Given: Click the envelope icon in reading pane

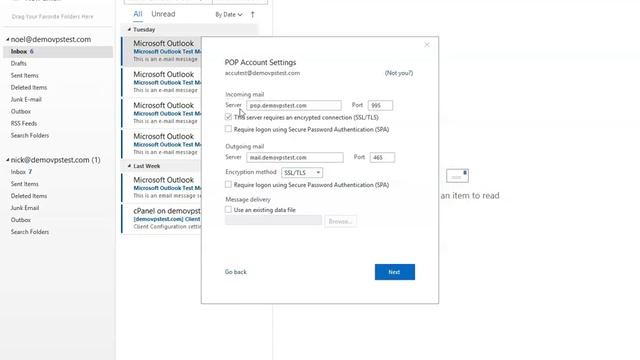Looking at the screenshot, I should click(457, 176).
